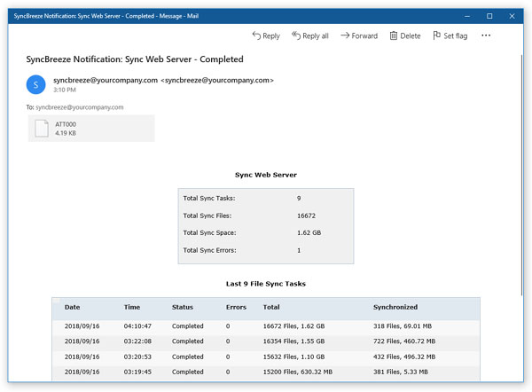Screen dimensions: 532x392
Task: Minimize the Mail message window
Action: [x=467, y=16]
